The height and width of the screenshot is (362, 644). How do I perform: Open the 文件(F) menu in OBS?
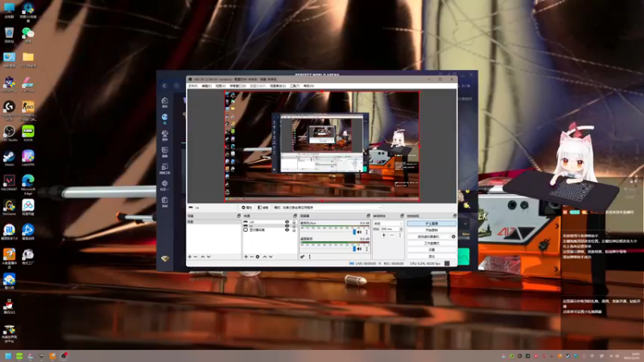click(x=192, y=86)
